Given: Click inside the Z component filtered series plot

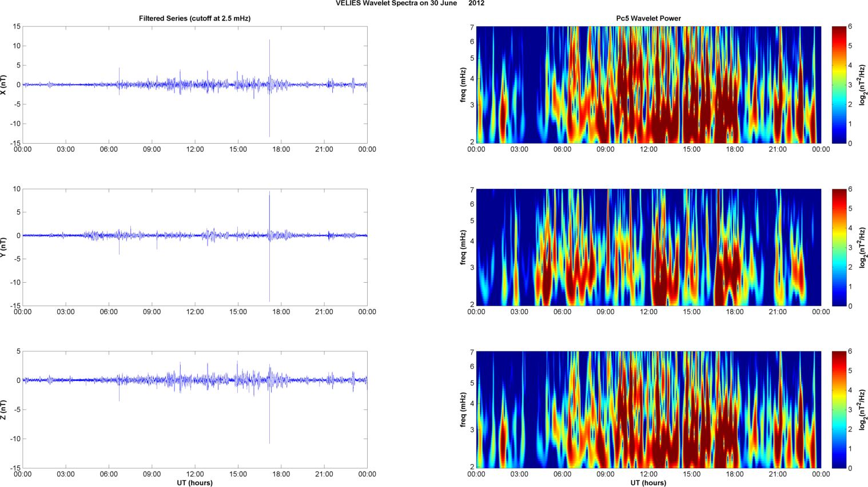Looking at the screenshot, I should click(194, 410).
